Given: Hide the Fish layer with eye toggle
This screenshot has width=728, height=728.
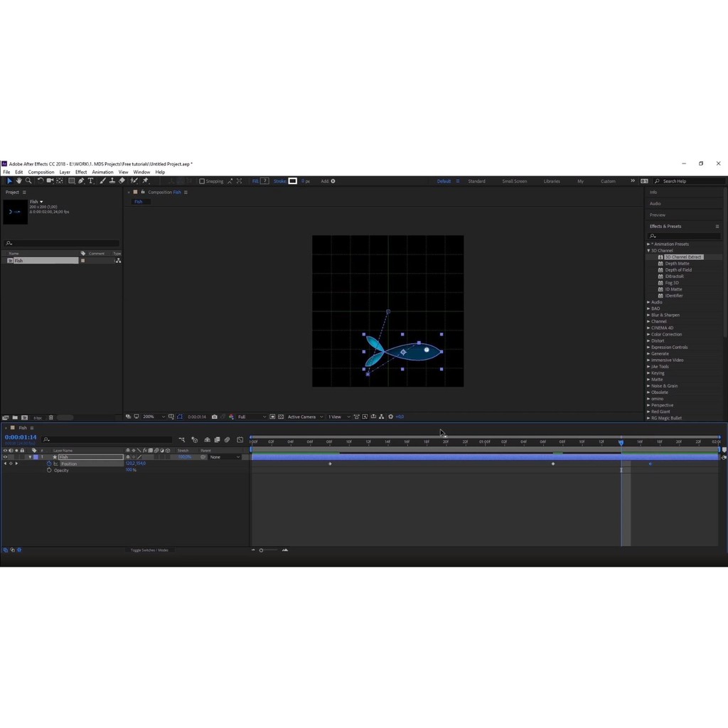Looking at the screenshot, I should (5, 457).
